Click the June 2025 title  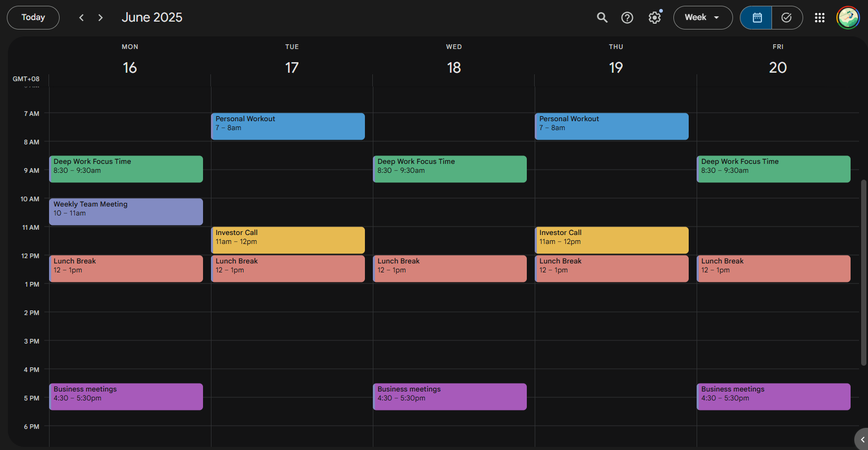(152, 17)
